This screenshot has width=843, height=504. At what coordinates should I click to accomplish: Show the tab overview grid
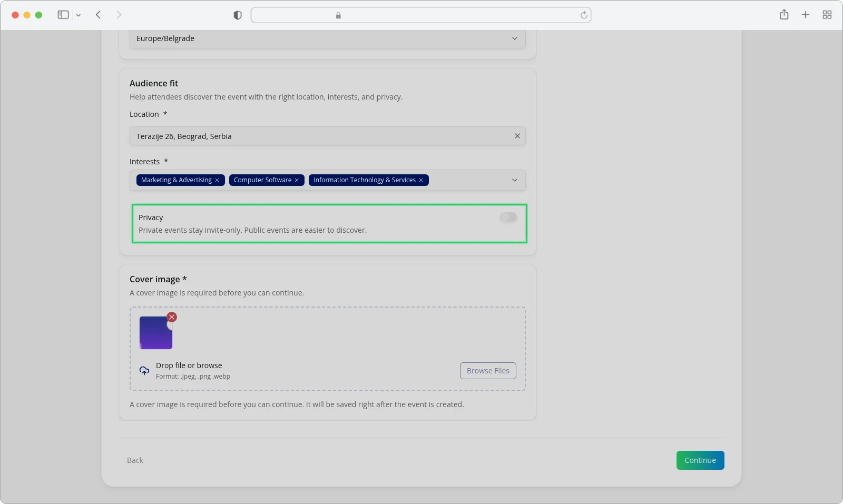tap(827, 15)
